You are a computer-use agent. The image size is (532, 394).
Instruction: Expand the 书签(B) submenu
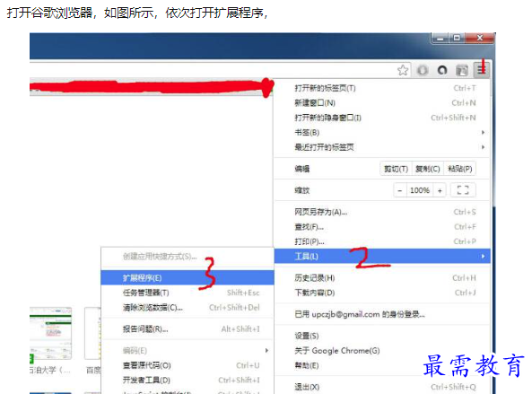pos(381,132)
